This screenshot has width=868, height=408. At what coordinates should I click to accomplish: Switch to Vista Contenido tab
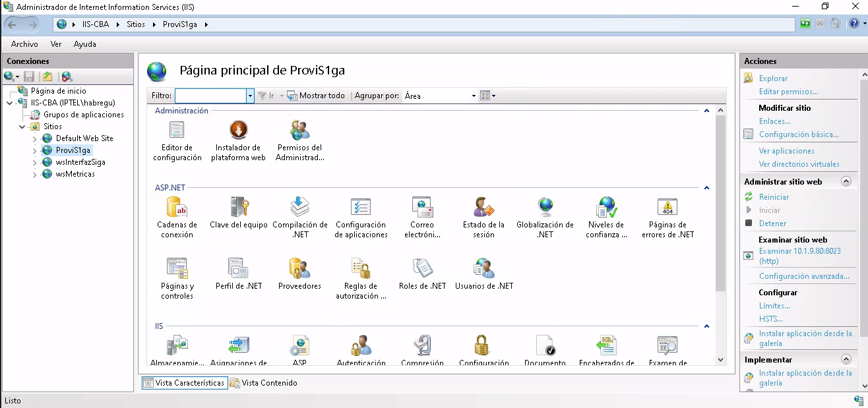(x=264, y=383)
